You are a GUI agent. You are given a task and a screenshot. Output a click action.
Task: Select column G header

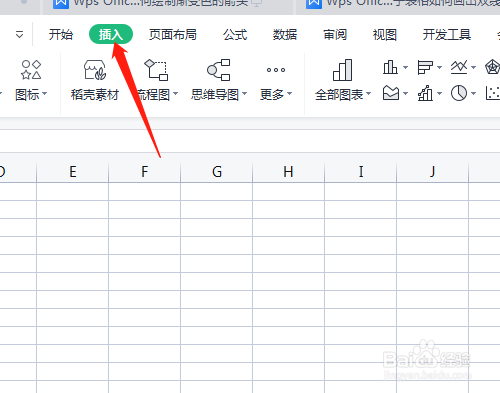tap(217, 172)
